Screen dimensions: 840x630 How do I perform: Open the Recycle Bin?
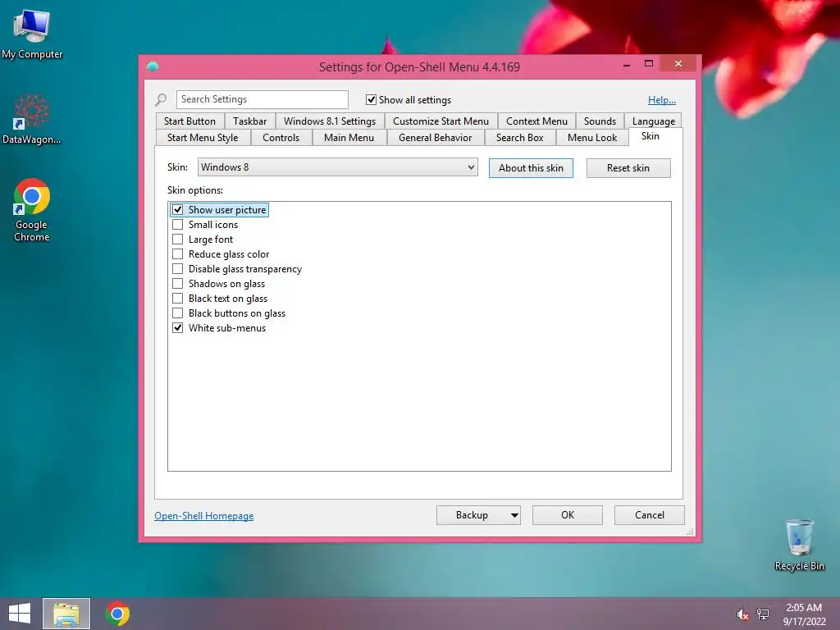pos(799,545)
